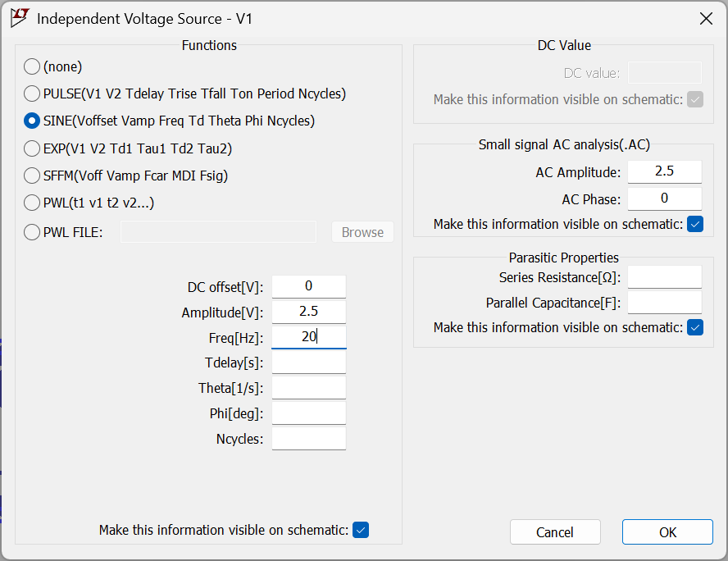Image resolution: width=728 pixels, height=561 pixels.
Task: Choose the PWL FILE radio button
Action: [32, 232]
